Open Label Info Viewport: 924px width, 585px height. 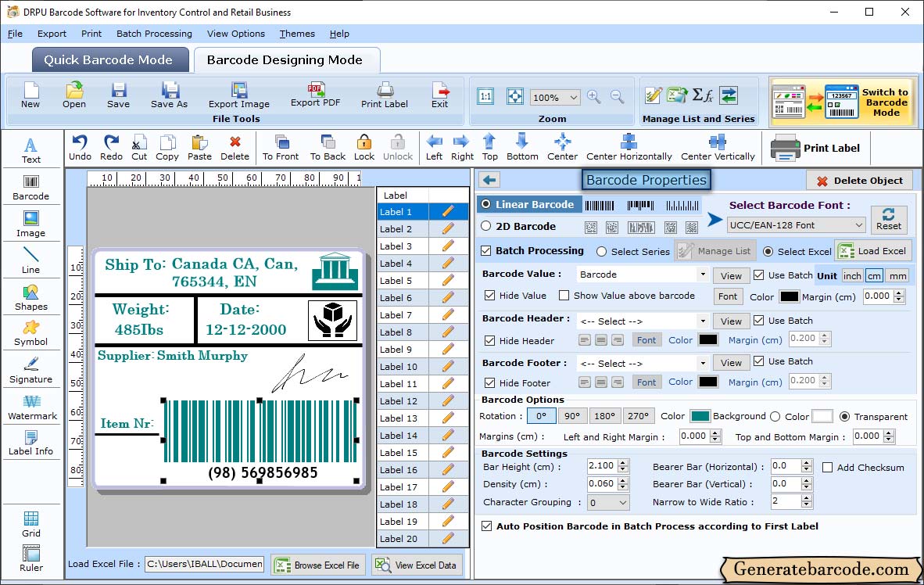pyautogui.click(x=30, y=443)
